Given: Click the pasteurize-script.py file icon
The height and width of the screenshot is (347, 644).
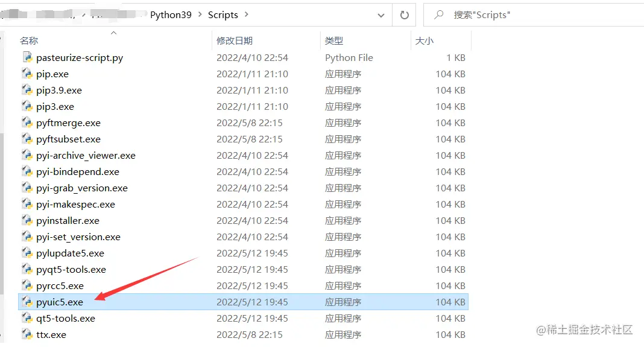Looking at the screenshot, I should tap(27, 57).
